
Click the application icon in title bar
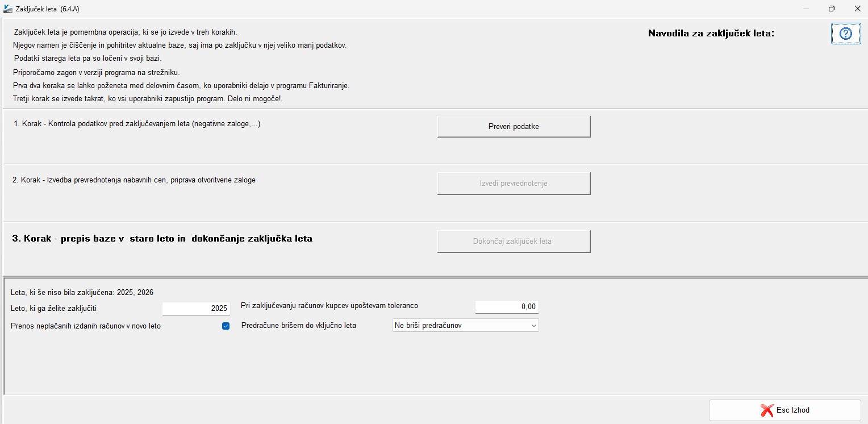coord(8,9)
